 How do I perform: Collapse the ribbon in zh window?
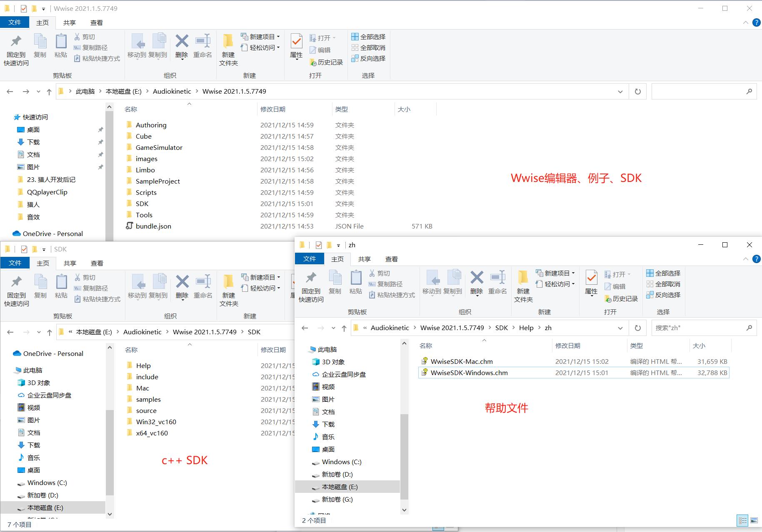coord(746,259)
